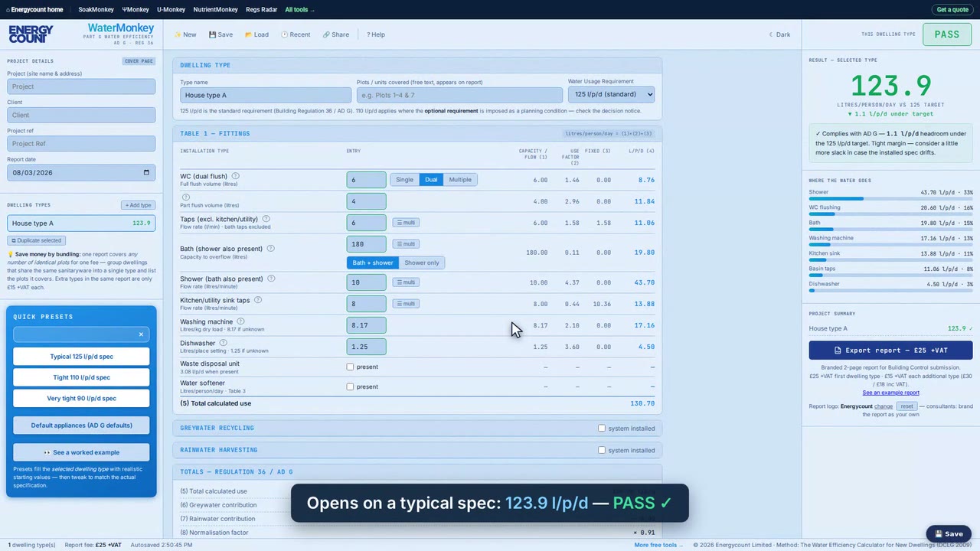Open the Help menu item
Screen dimensions: 980x551
[x=376, y=34]
